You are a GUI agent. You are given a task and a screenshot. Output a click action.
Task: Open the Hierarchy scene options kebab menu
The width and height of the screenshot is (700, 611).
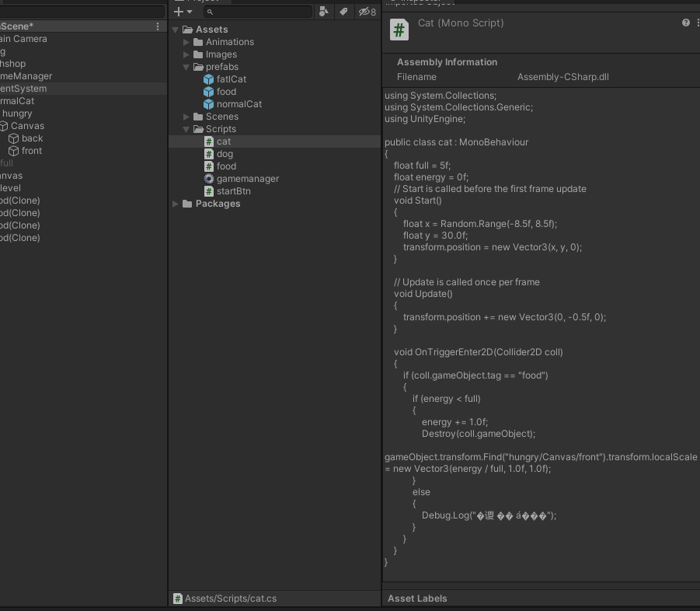tap(158, 26)
